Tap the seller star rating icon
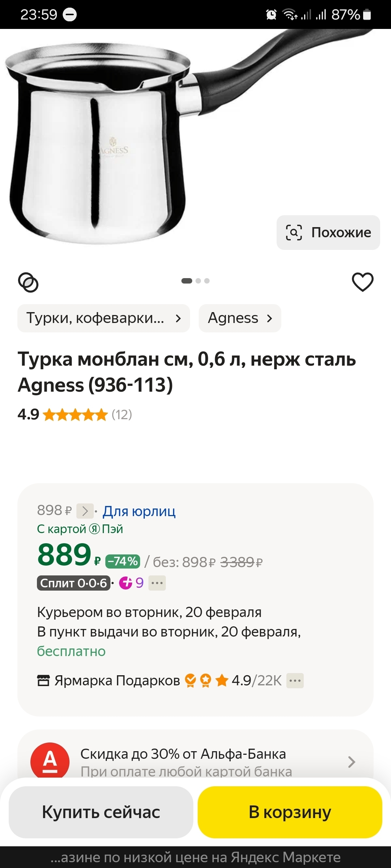This screenshot has height=868, width=391. [x=222, y=681]
